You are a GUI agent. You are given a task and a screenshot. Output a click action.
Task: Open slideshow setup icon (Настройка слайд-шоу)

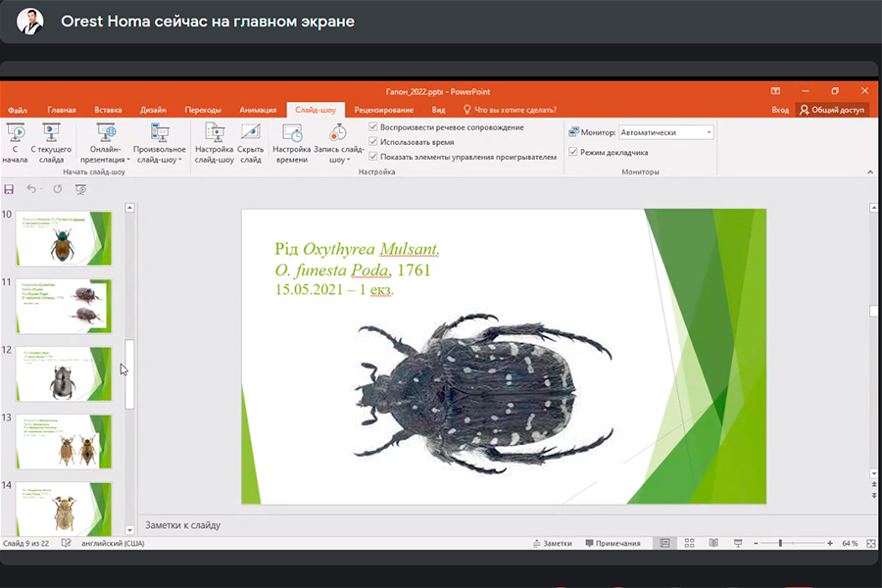214,133
